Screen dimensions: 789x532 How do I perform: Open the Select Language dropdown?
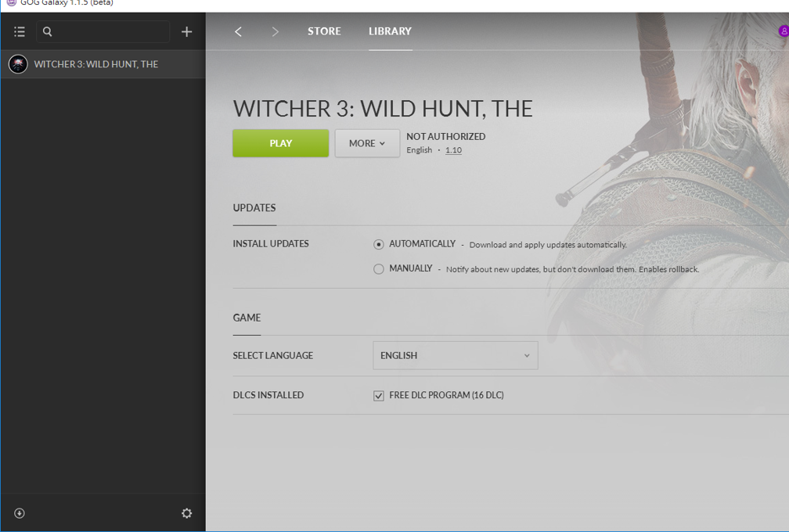click(455, 355)
